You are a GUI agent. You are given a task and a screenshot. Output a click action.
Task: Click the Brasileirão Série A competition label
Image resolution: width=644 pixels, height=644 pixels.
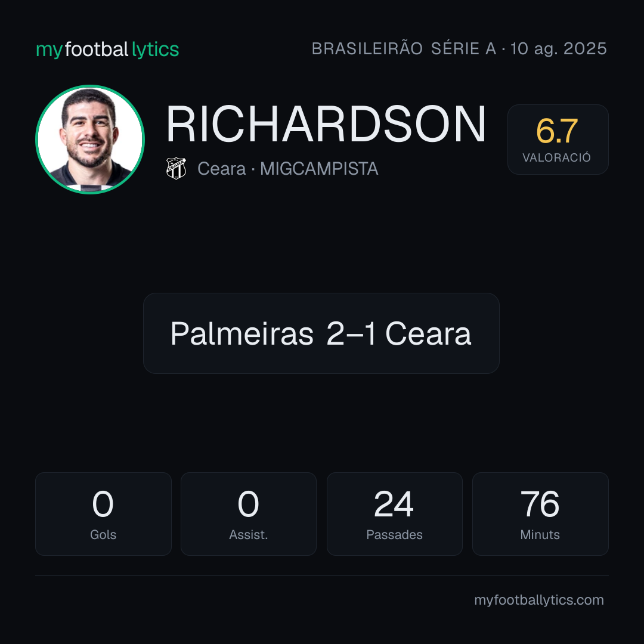coord(404,49)
